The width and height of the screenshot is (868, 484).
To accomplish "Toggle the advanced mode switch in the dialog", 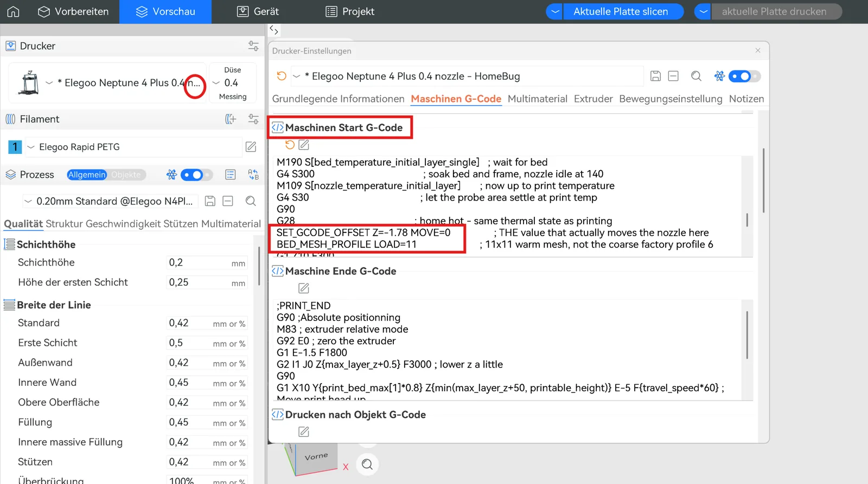I will [744, 76].
